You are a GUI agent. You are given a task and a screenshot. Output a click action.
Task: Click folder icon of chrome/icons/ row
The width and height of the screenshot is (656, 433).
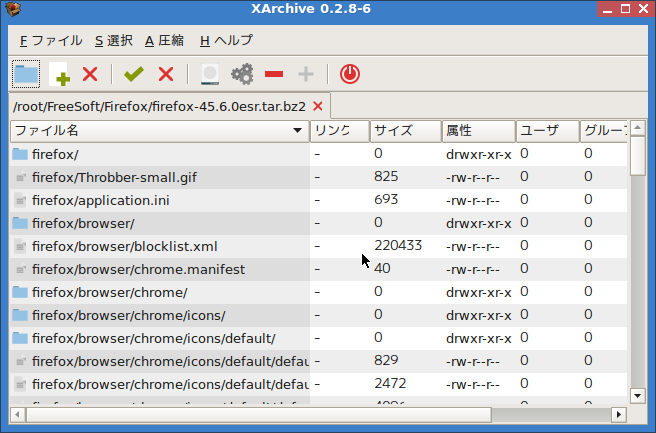20,315
